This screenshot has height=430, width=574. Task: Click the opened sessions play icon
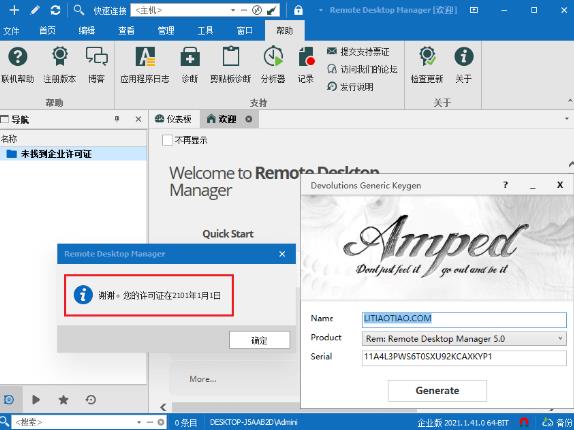pyautogui.click(x=36, y=399)
